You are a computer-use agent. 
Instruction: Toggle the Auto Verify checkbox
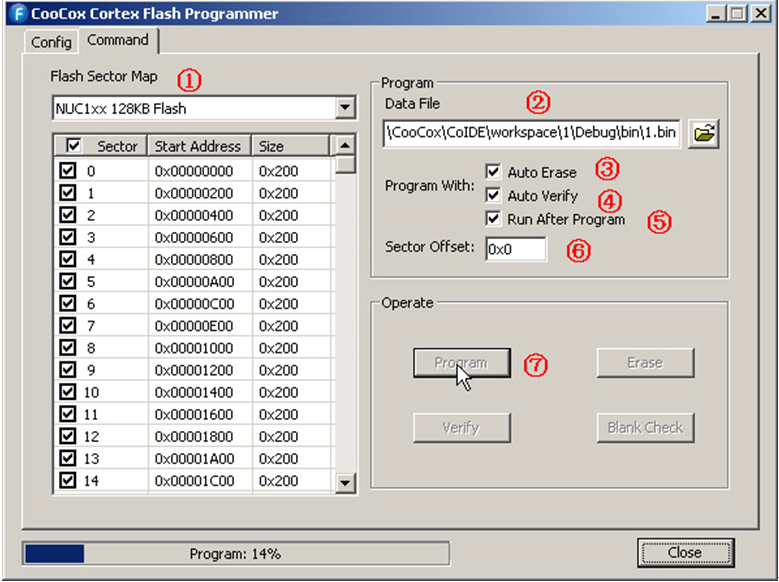493,195
